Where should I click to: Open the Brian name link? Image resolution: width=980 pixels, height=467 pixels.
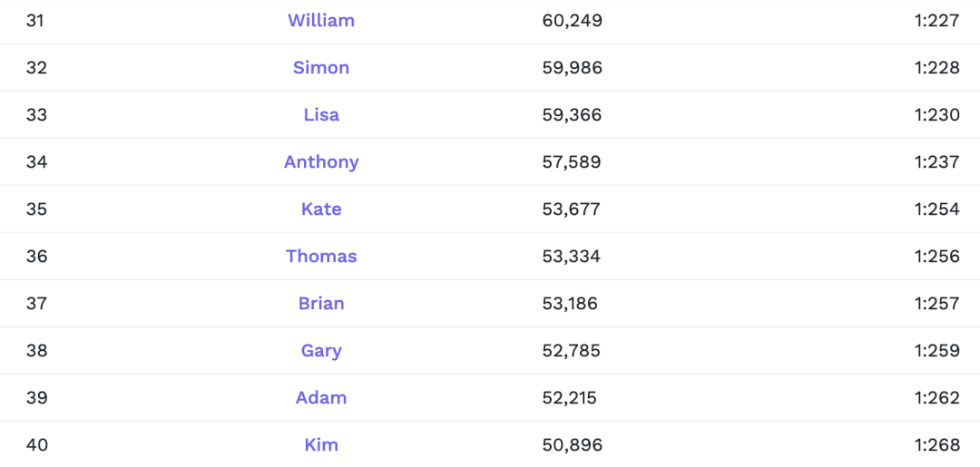321,303
